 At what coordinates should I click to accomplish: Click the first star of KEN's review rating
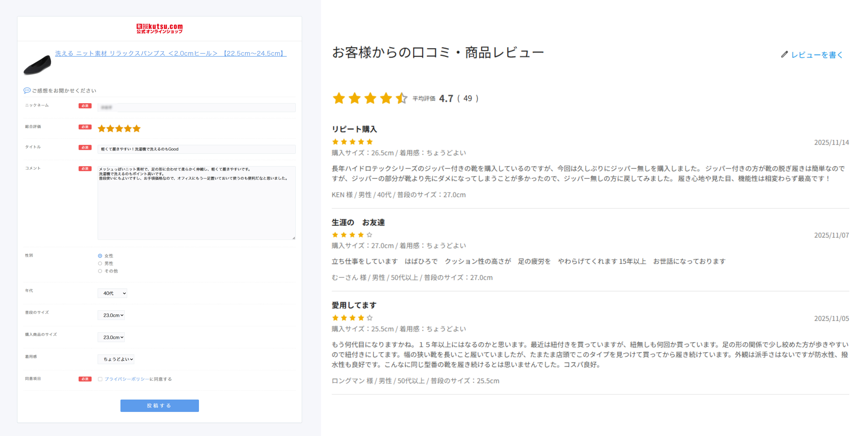[335, 142]
